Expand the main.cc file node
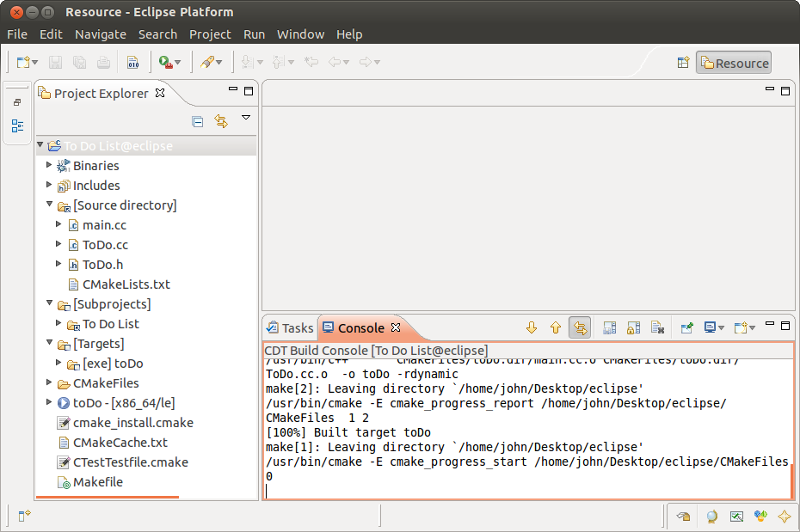Viewport: 800px width, 532px height. point(58,223)
